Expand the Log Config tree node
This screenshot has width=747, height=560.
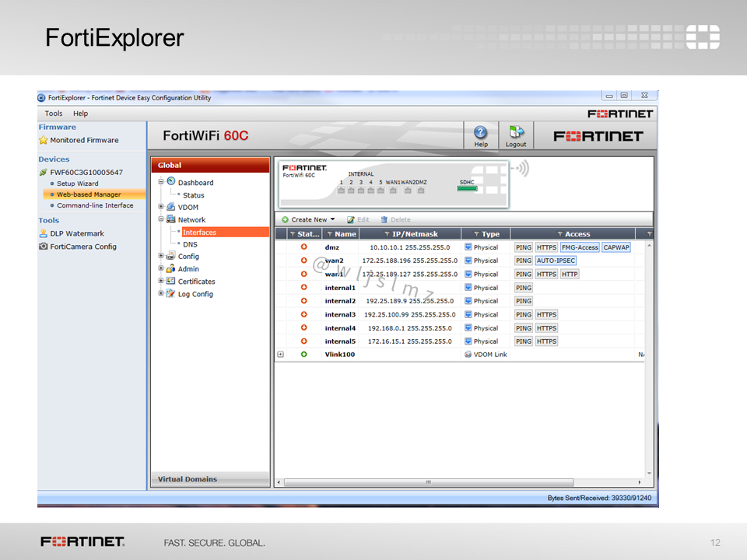[161, 293]
